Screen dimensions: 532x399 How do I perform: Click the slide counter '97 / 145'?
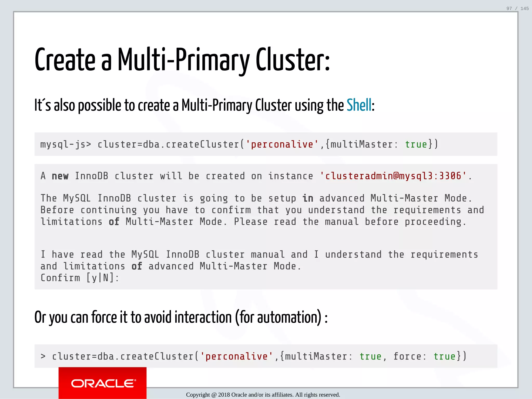coord(517,8)
